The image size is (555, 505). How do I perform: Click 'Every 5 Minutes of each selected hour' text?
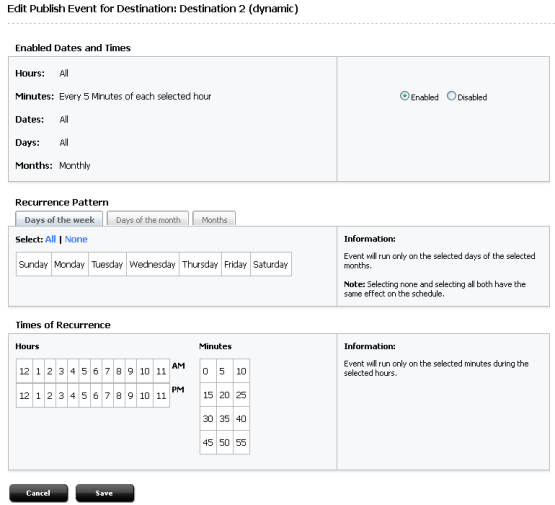[x=135, y=96]
